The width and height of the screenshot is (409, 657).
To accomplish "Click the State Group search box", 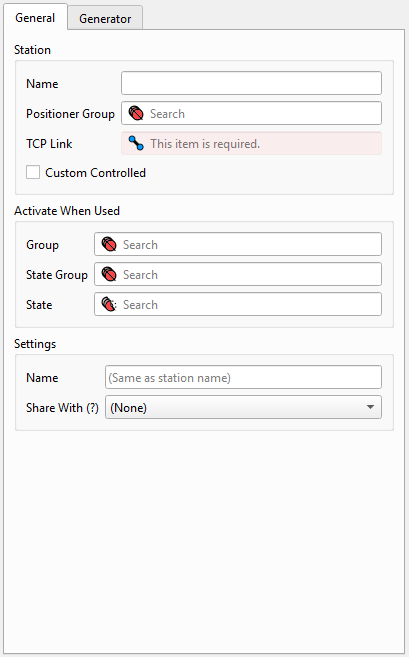I will click(x=238, y=274).
